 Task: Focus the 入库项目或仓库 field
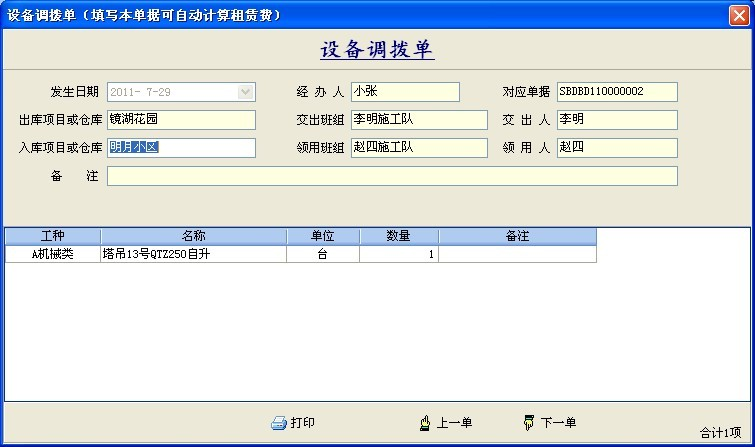(x=181, y=148)
